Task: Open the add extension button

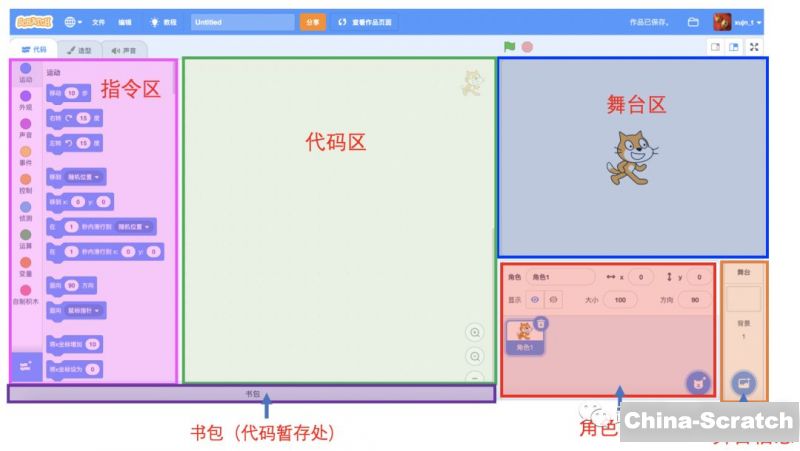Action: click(x=24, y=367)
